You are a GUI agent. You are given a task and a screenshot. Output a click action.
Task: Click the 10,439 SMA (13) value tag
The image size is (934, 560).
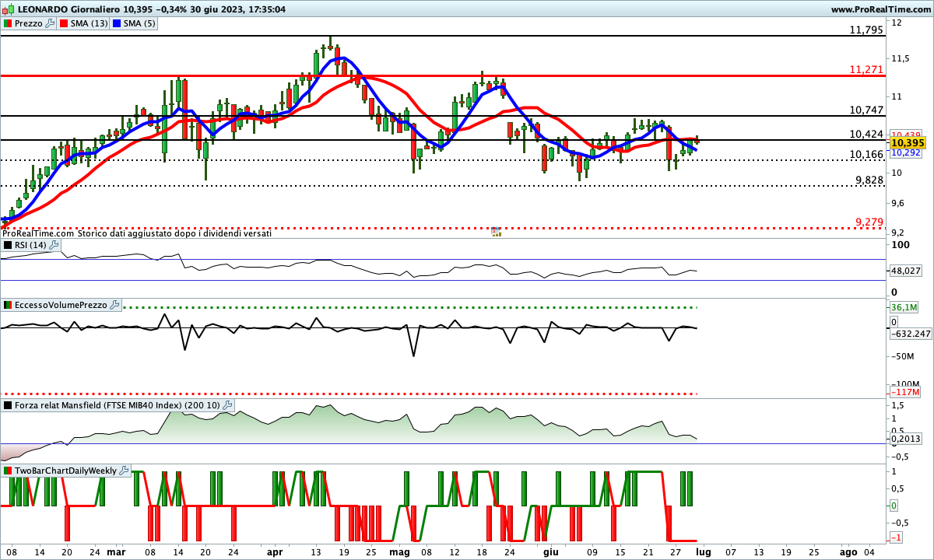pos(907,134)
